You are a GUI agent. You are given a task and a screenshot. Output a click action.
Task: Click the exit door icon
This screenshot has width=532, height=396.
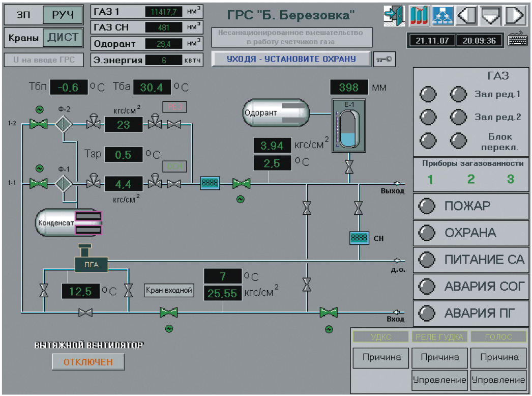click(x=394, y=15)
